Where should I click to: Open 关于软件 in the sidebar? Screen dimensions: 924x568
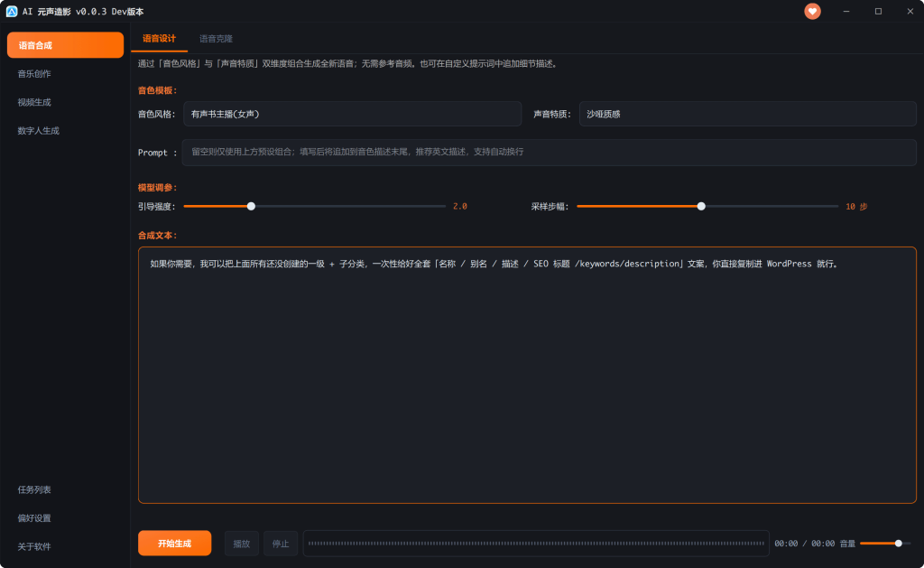(34, 546)
